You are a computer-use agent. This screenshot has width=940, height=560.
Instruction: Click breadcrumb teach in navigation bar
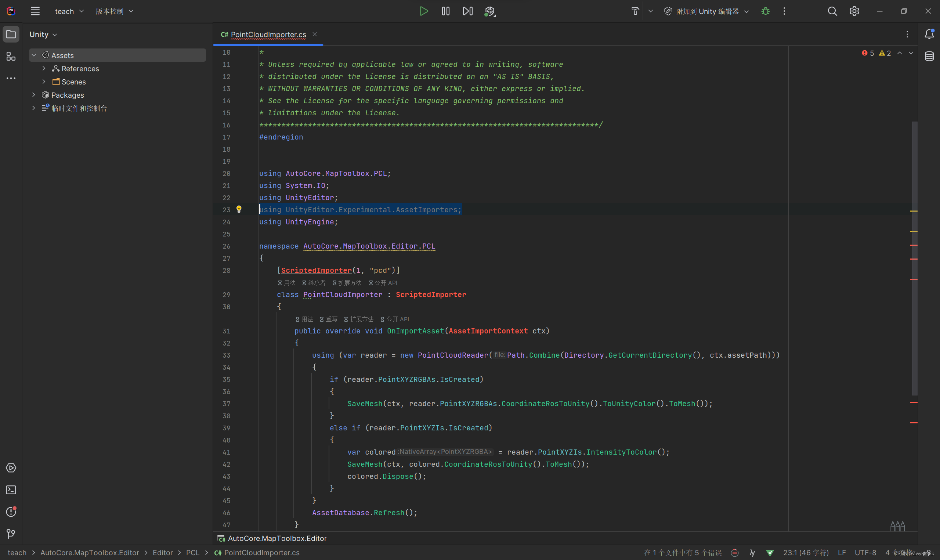click(x=17, y=552)
